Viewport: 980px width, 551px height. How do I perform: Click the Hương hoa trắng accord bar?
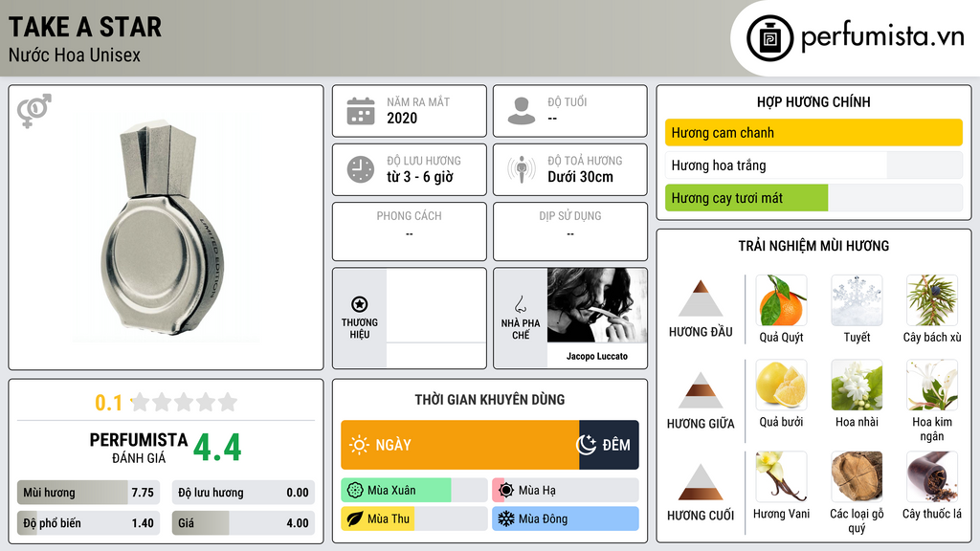coord(813,165)
